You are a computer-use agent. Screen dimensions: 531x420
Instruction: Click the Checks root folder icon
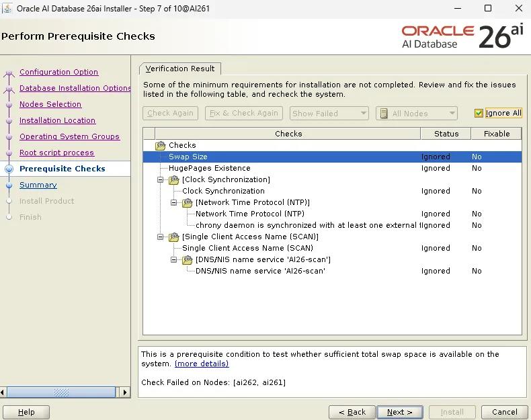(x=160, y=146)
